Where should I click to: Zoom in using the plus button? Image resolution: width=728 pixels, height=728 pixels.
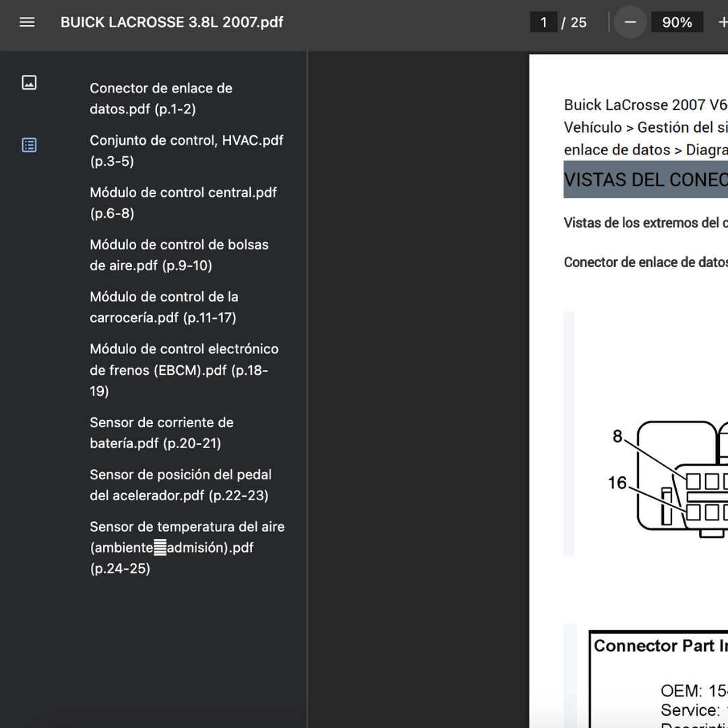coord(722,22)
